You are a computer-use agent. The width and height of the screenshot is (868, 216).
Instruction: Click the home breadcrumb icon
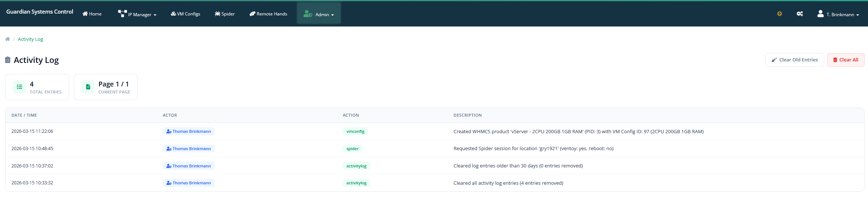(x=7, y=39)
